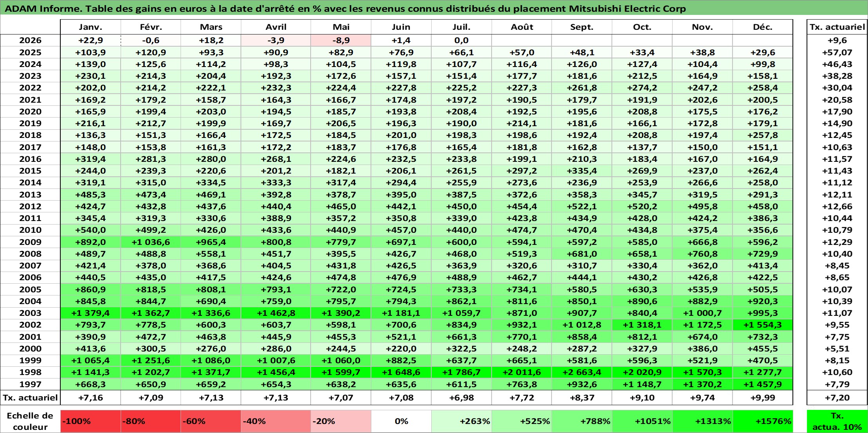Select the +9,99 cell in the Tx. actuariel row
Image resolution: width=868 pixels, height=433 pixels.
point(763,398)
